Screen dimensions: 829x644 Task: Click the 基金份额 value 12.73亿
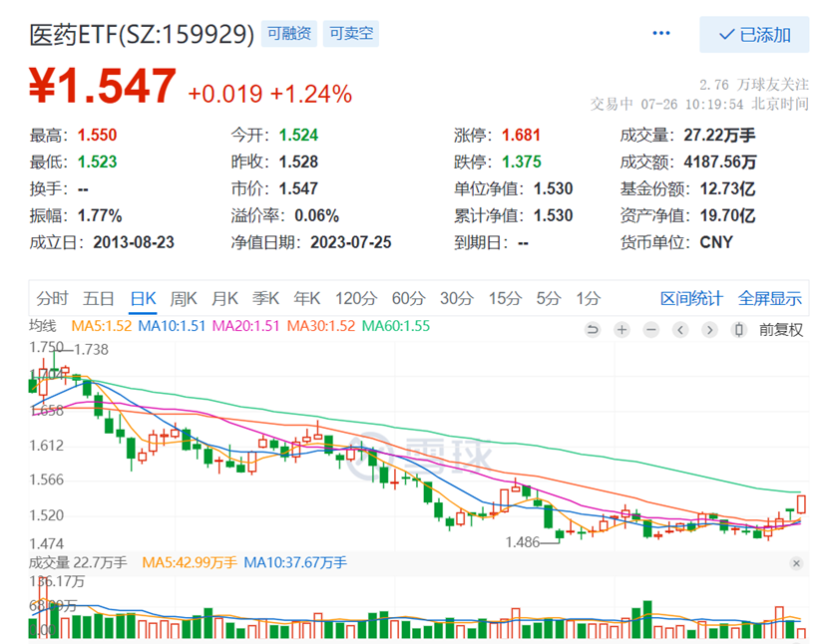click(x=727, y=188)
